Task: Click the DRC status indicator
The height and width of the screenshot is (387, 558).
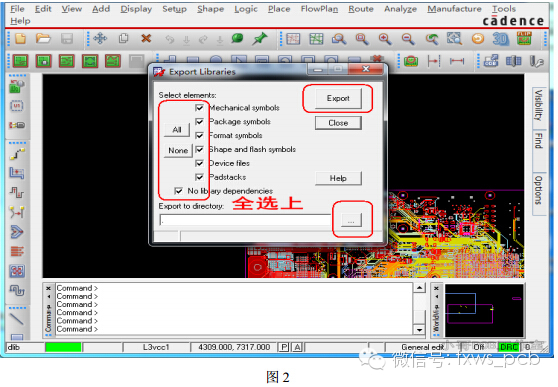Action: click(509, 347)
